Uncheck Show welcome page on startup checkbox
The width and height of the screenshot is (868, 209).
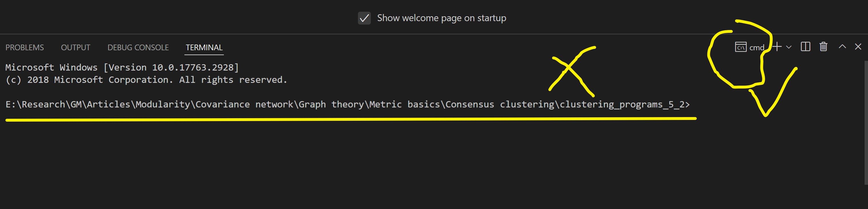[364, 18]
